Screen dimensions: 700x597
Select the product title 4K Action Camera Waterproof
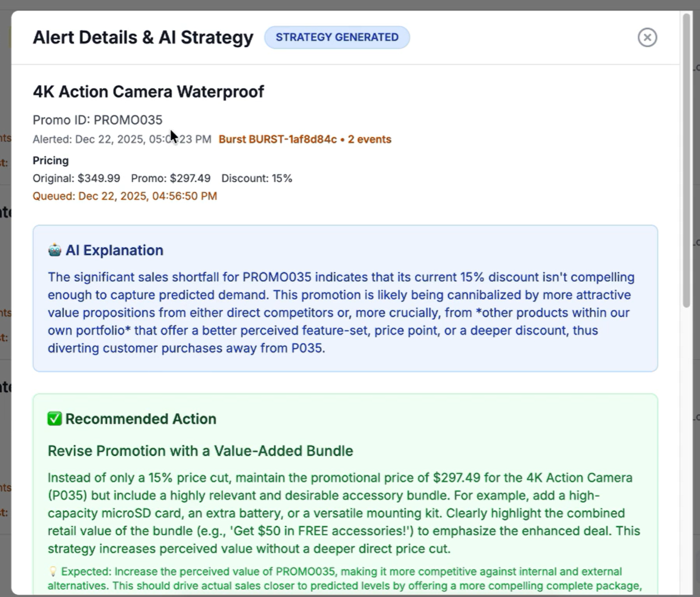(148, 91)
